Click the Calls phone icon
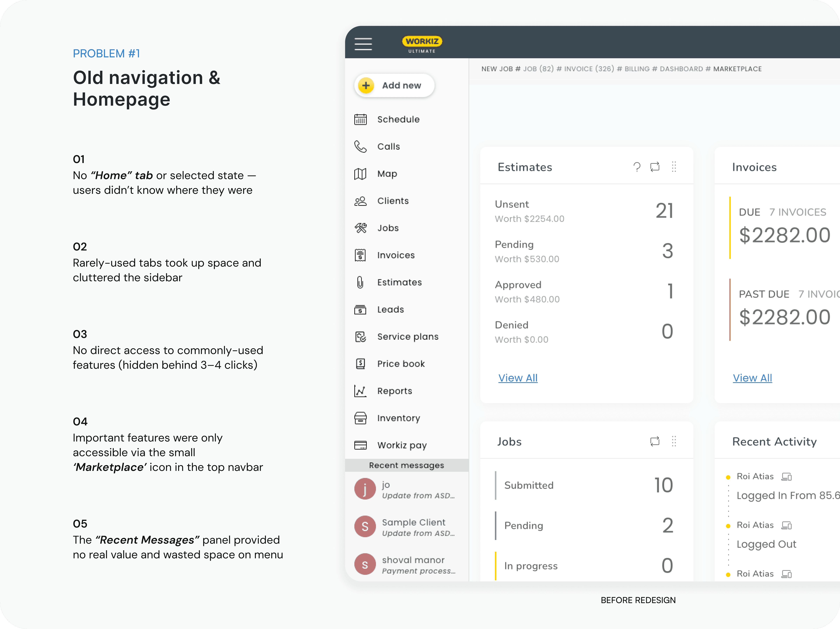The height and width of the screenshot is (629, 840). [x=360, y=147]
